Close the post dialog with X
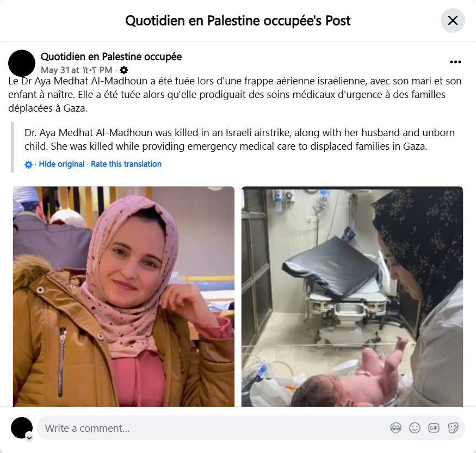Image resolution: width=476 pixels, height=453 pixels. click(x=453, y=21)
